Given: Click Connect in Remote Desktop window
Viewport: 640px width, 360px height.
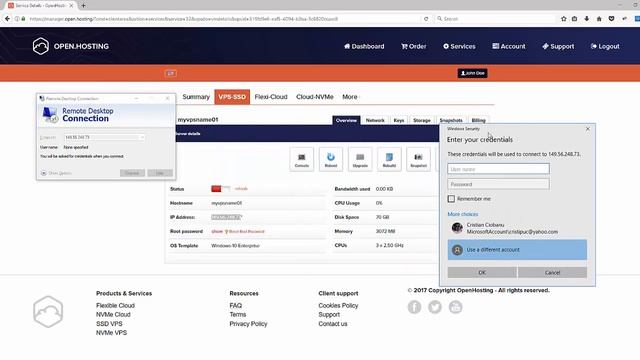Looking at the screenshot, I should (x=132, y=173).
